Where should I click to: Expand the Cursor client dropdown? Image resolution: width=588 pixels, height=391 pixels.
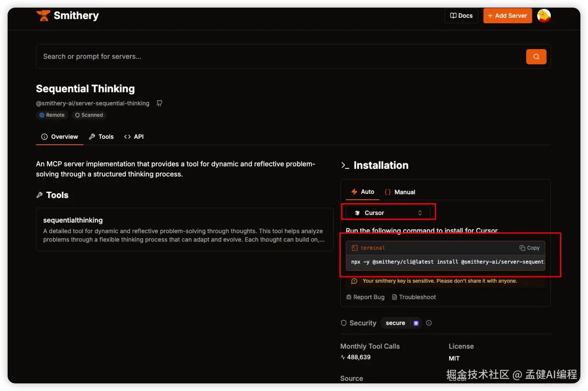click(388, 212)
